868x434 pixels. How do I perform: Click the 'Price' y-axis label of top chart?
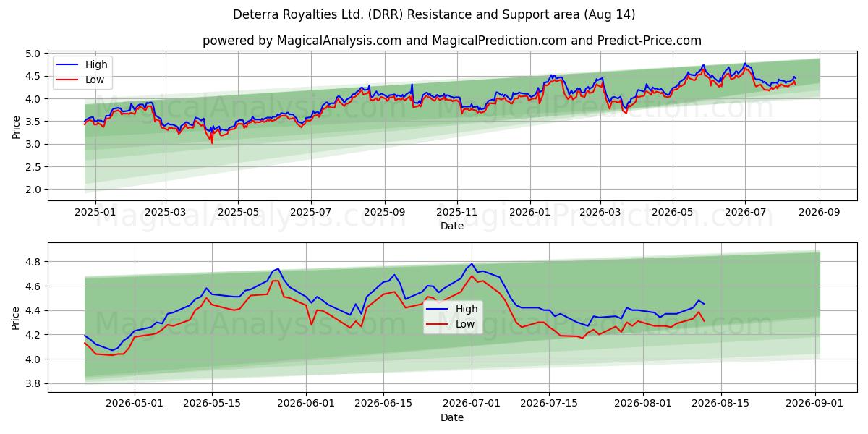tap(17, 127)
